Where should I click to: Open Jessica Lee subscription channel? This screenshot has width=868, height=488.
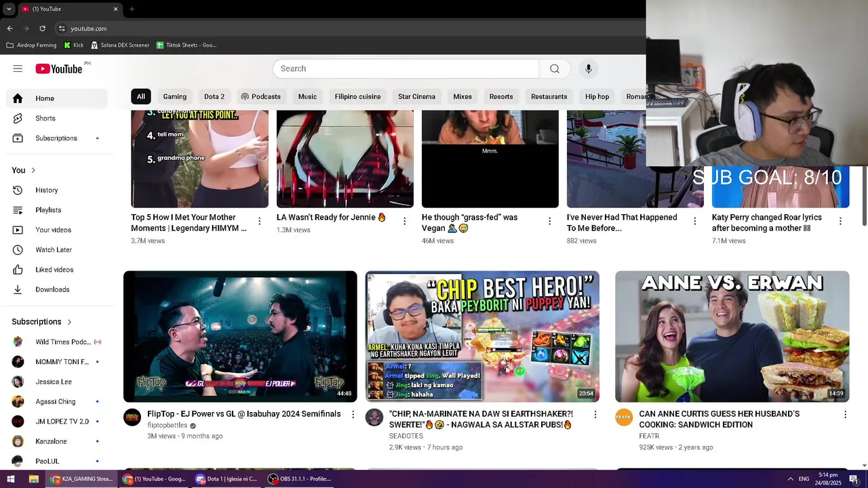[x=57, y=382]
